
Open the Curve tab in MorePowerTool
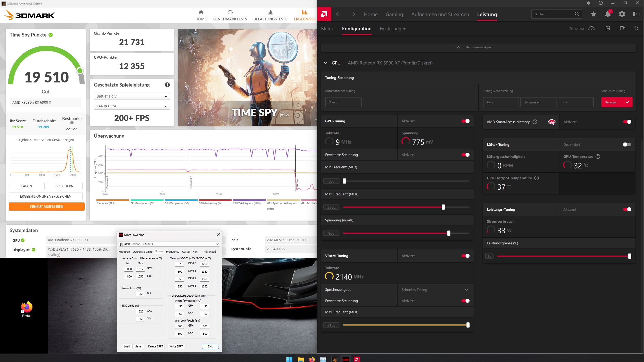click(x=186, y=251)
